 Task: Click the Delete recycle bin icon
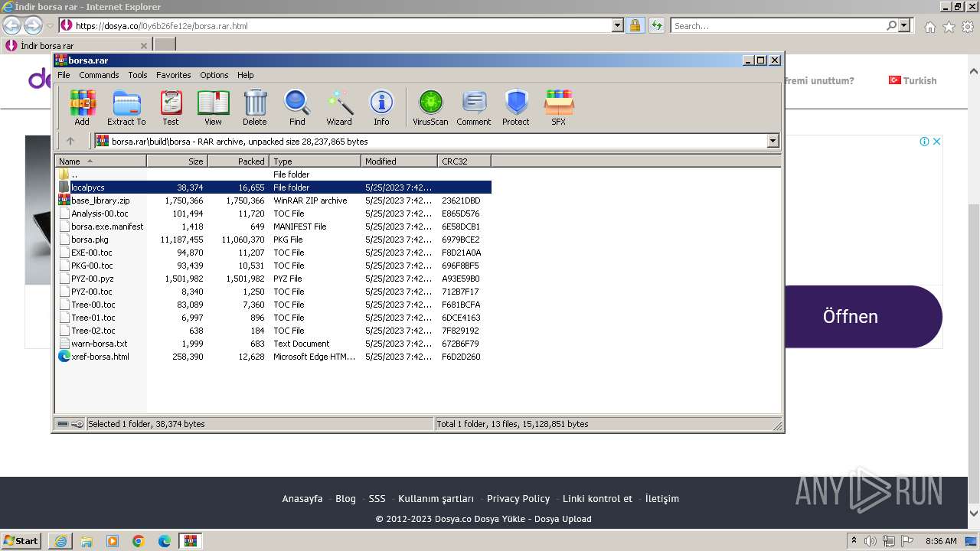tap(255, 107)
